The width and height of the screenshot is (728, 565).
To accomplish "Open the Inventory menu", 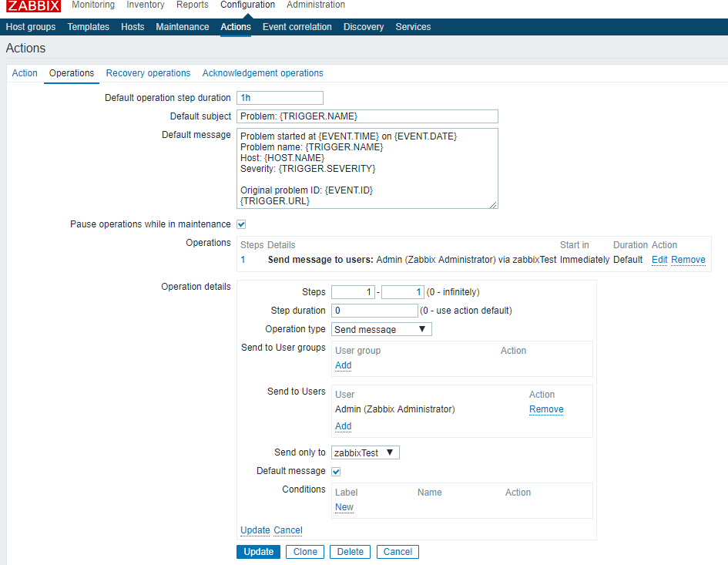I will point(146,5).
